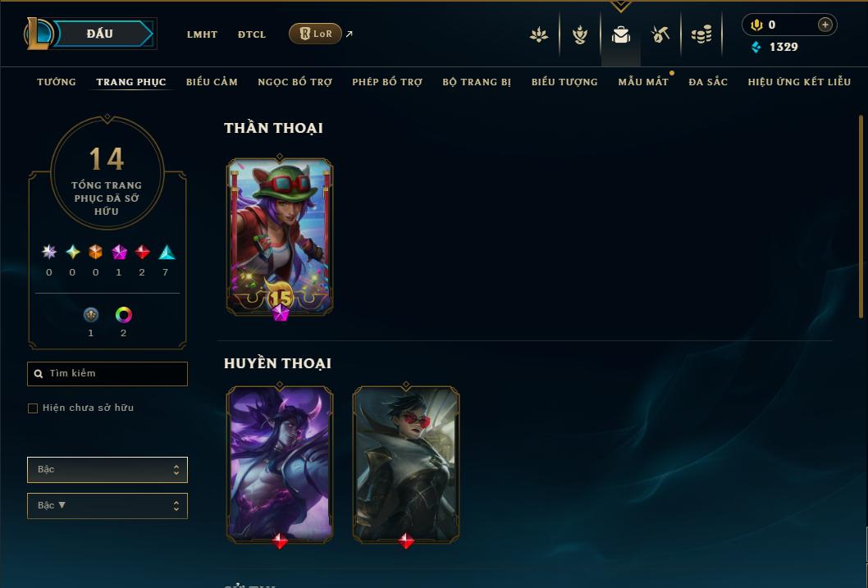Open the first Bậc dropdown
Image resolution: width=868 pixels, height=588 pixels.
[x=107, y=470]
